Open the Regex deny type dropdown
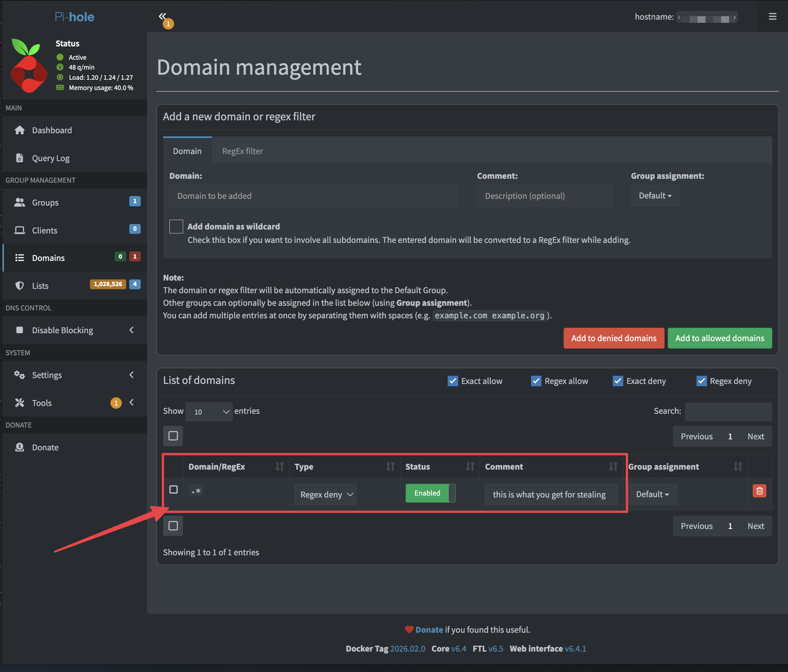The image size is (788, 672). coord(325,494)
